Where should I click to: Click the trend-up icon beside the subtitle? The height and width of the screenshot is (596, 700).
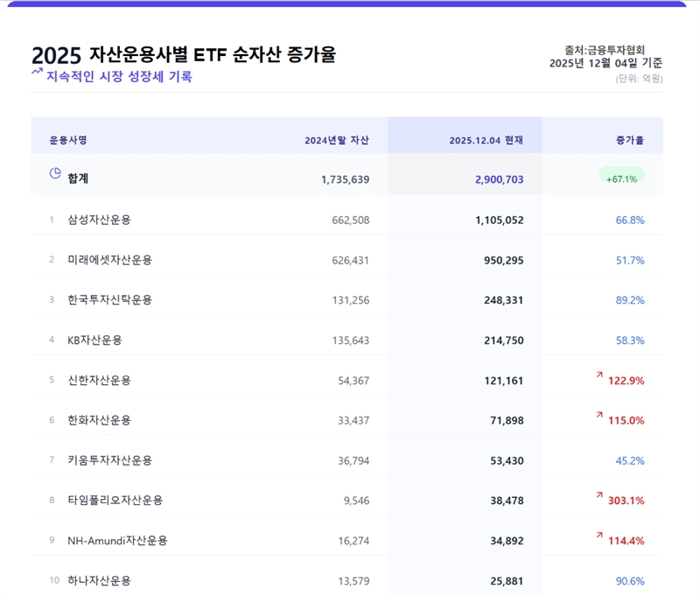pyautogui.click(x=37, y=73)
